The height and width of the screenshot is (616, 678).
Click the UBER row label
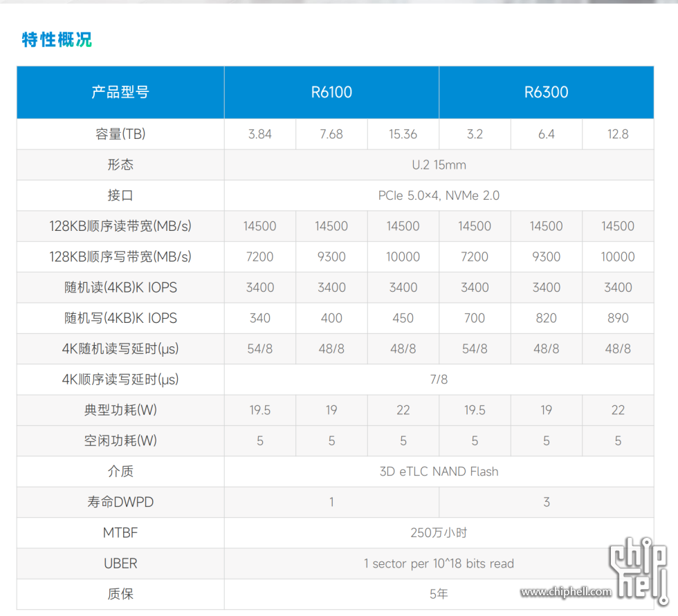coord(120,563)
